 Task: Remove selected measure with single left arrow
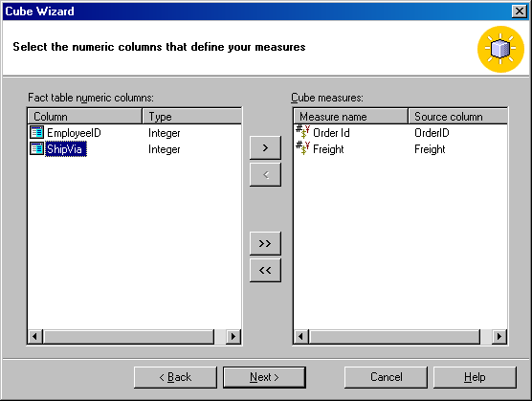(x=265, y=175)
